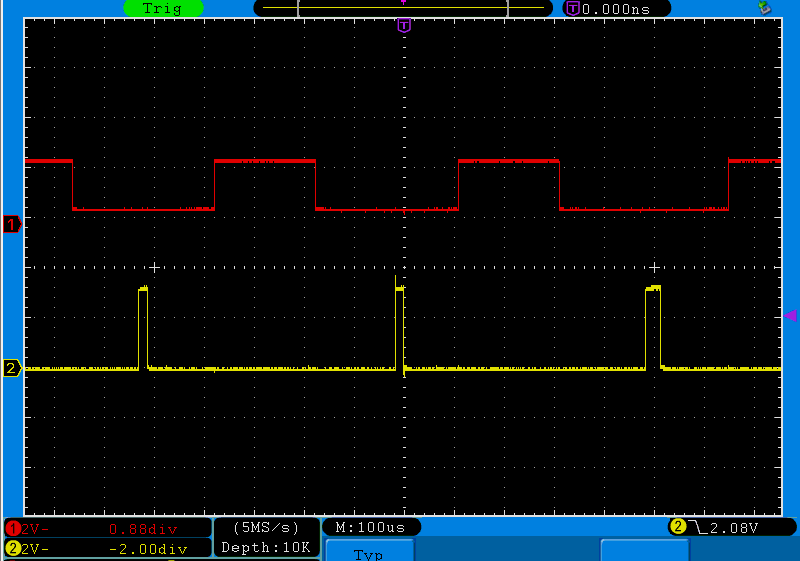
Task: Select the yellow channel 2 ground marker
Action: [12, 369]
